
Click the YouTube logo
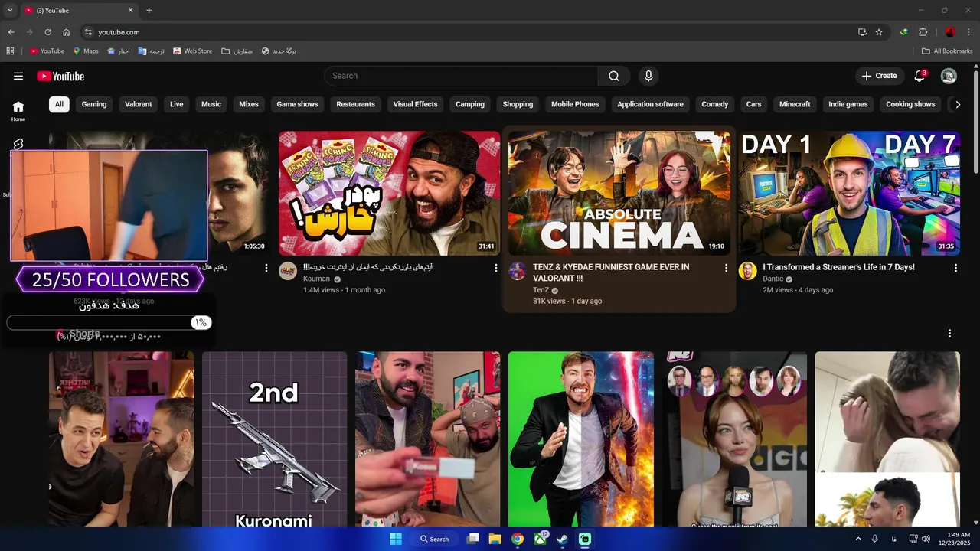coord(60,76)
